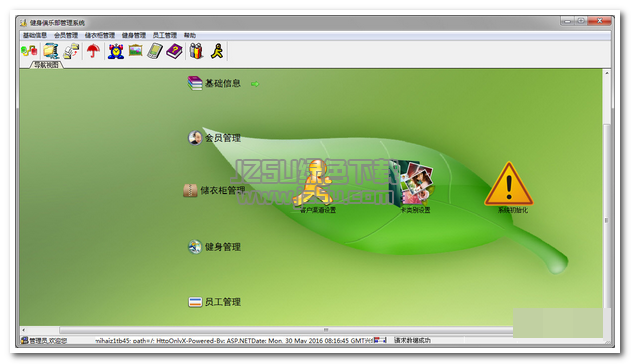Click the framed picture toolbar icon
The height and width of the screenshot is (364, 631).
tap(136, 50)
